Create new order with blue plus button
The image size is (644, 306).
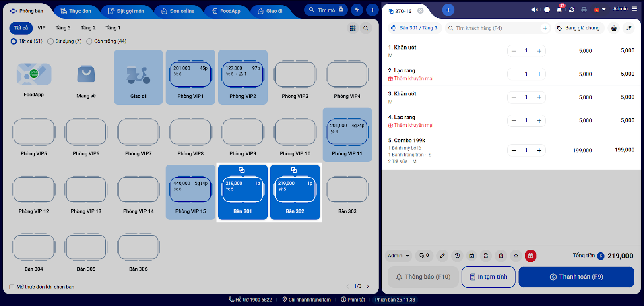click(x=448, y=10)
